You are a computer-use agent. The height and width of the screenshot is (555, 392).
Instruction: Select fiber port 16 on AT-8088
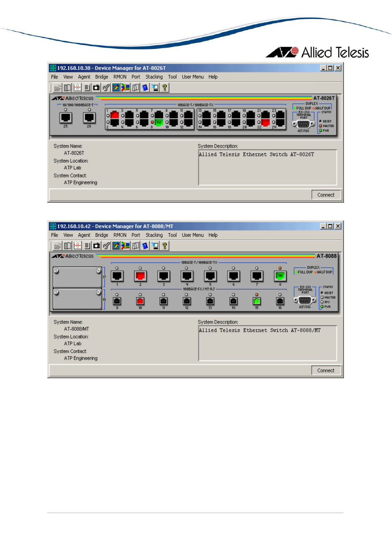point(280,301)
